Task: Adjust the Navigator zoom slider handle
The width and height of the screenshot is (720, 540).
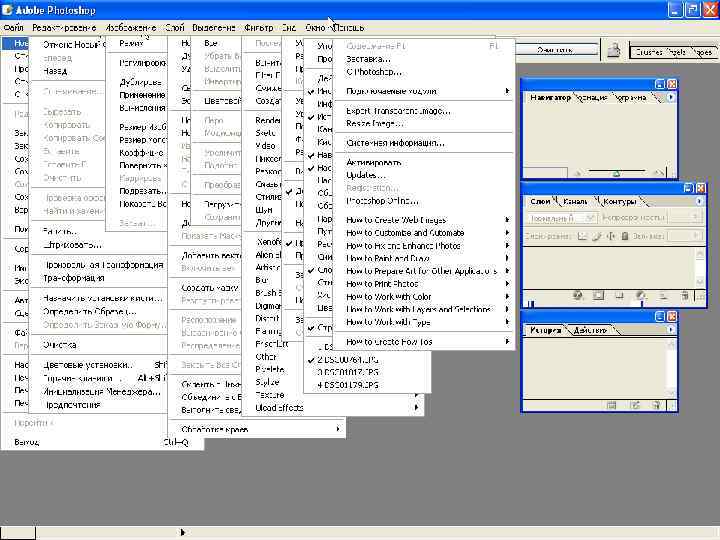Action: 617,174
